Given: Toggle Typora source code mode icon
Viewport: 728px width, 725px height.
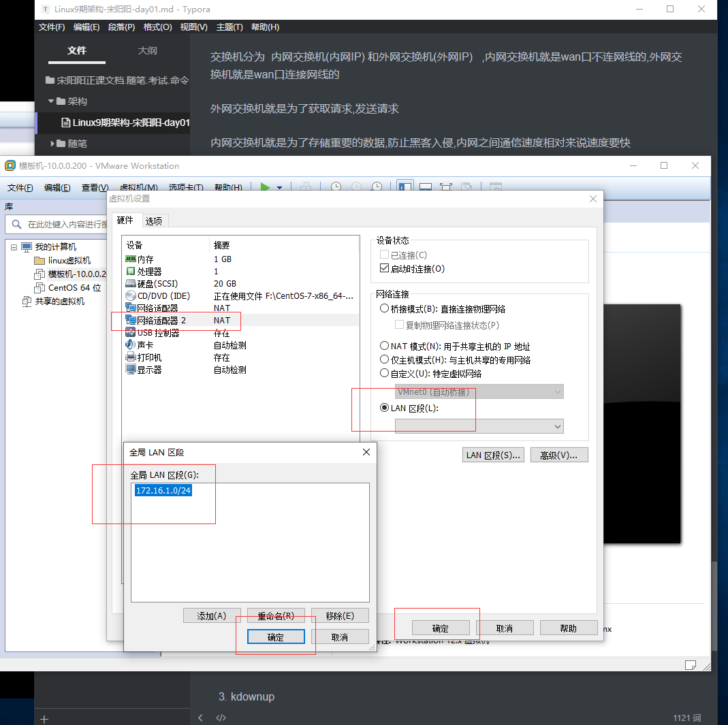Looking at the screenshot, I should 221,718.
